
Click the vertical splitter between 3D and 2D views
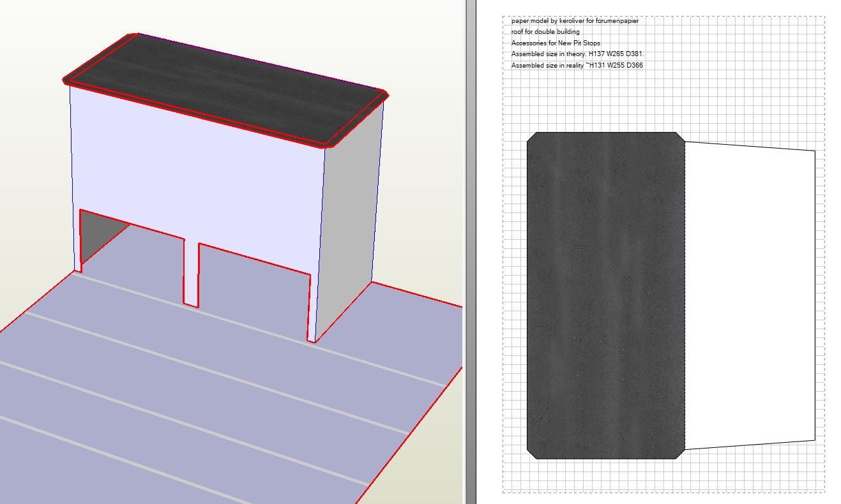470,255
